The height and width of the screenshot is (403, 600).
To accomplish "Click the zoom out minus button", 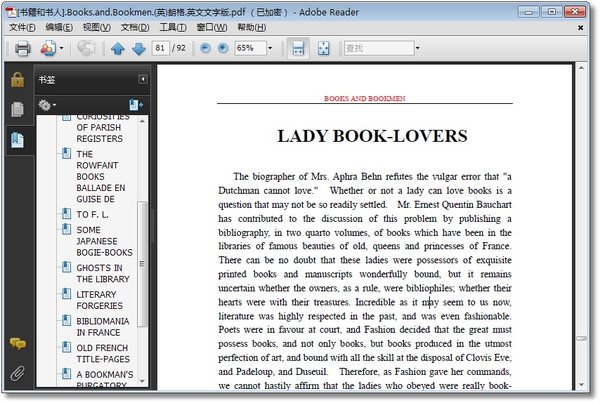I will 205,48.
